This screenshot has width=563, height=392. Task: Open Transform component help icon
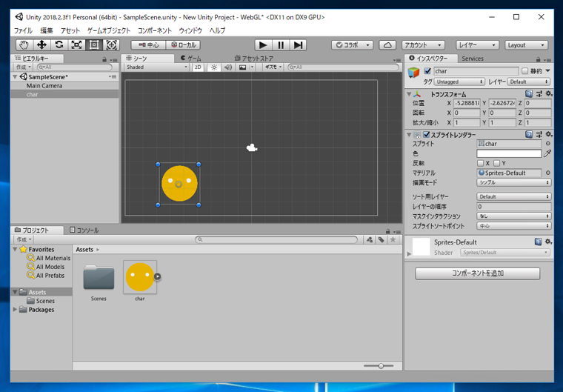tap(529, 94)
